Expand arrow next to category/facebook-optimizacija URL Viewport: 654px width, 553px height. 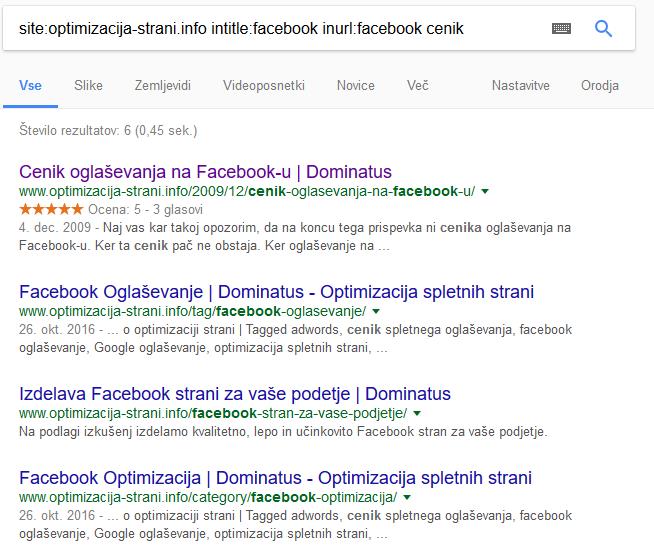[x=407, y=497]
